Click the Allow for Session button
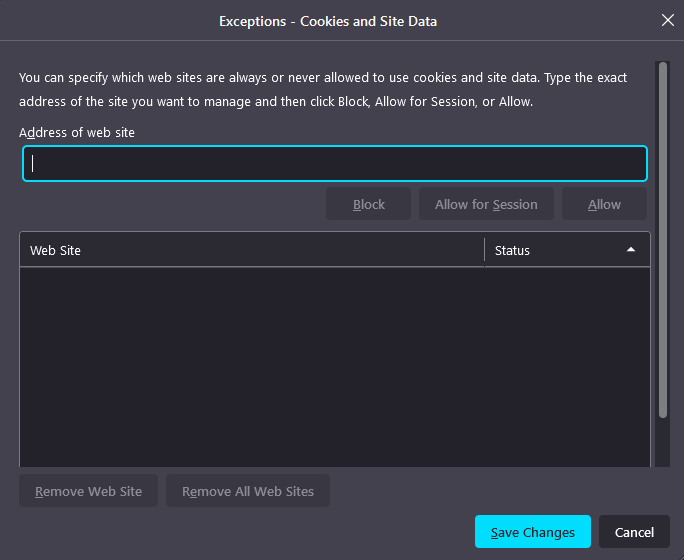This screenshot has height=560, width=684. [x=486, y=204]
